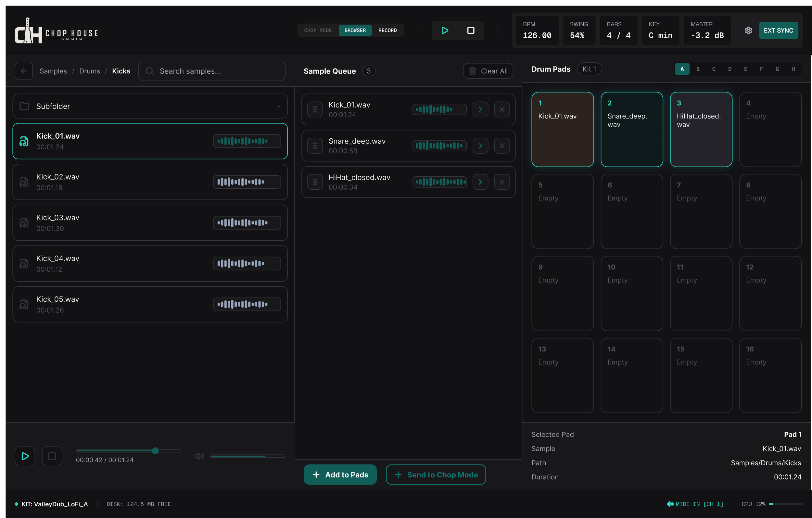Adjust the preview volume slider
Viewport: 812px width, 518px height.
pyautogui.click(x=247, y=456)
